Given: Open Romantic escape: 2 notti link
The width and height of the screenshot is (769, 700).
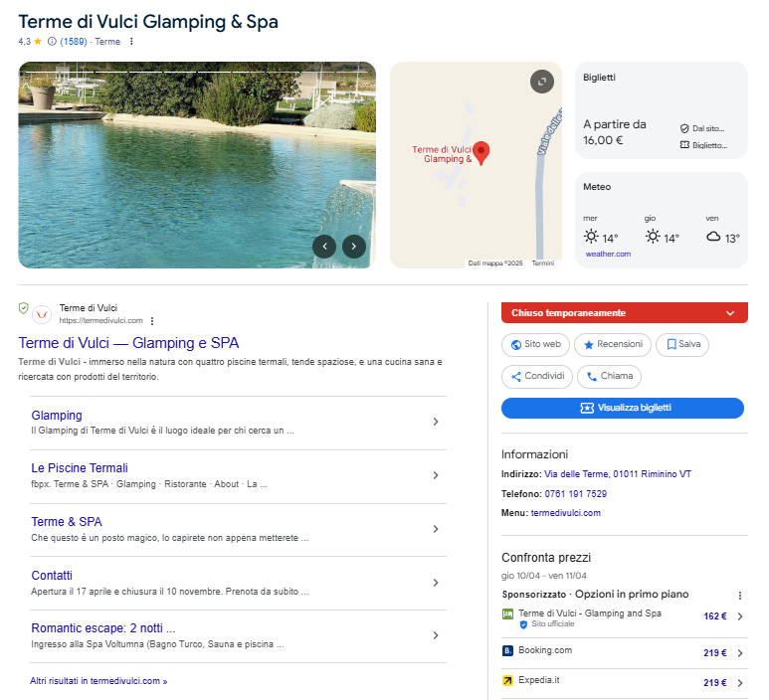Looking at the screenshot, I should tap(103, 628).
